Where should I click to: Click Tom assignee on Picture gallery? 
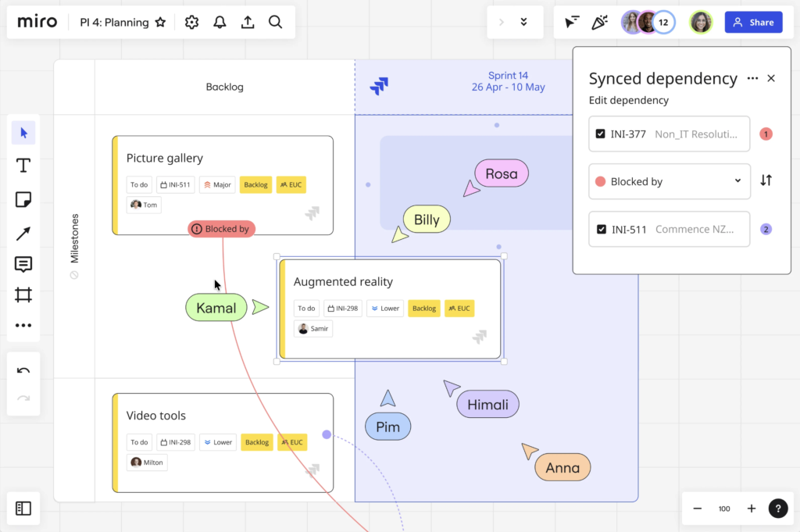tap(144, 205)
